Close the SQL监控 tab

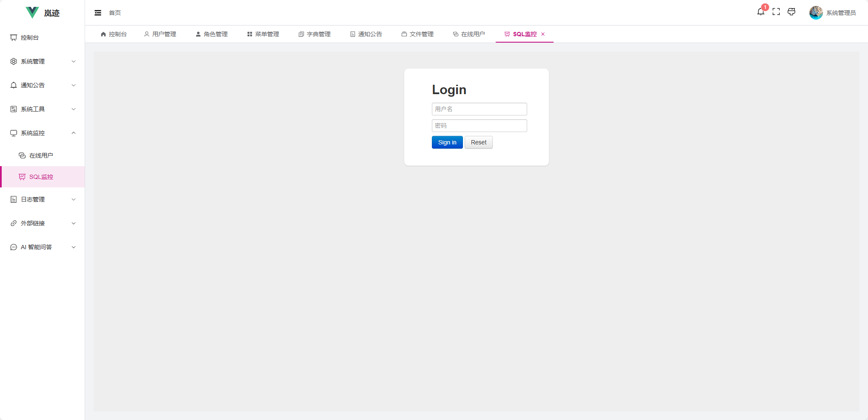543,34
